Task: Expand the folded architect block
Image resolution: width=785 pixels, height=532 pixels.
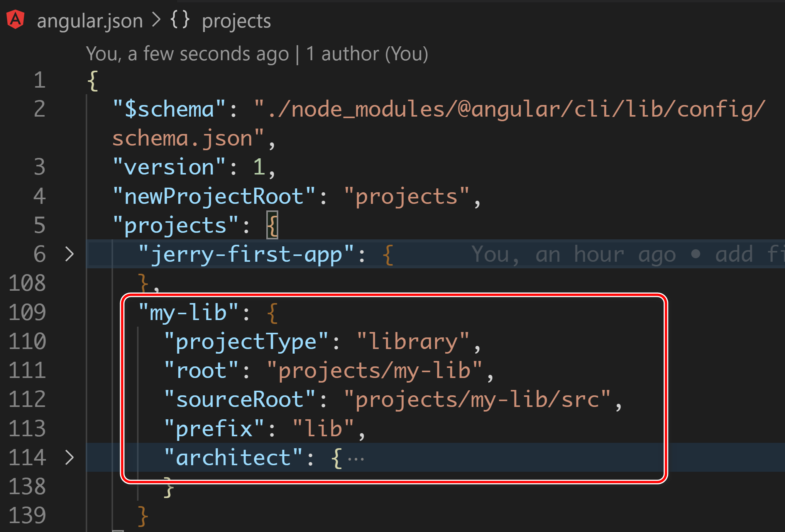Action: 69,457
